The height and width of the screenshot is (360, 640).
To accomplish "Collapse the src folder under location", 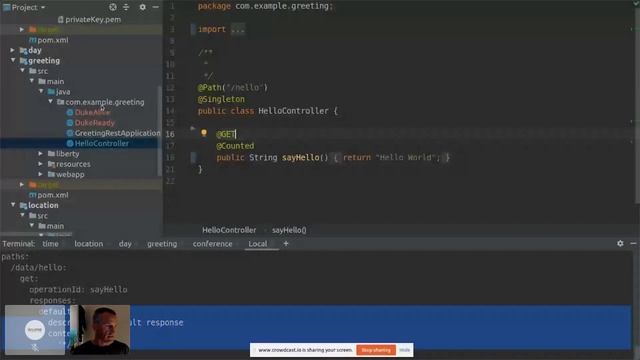I will (22, 216).
